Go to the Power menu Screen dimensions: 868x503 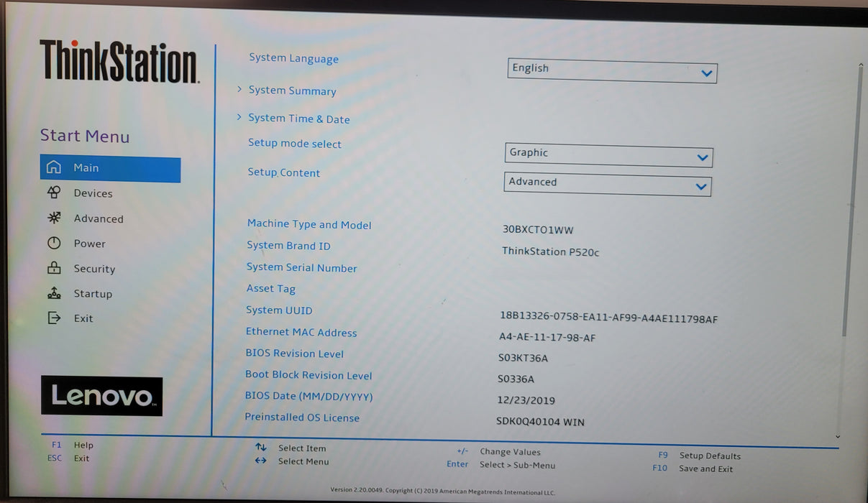click(89, 244)
